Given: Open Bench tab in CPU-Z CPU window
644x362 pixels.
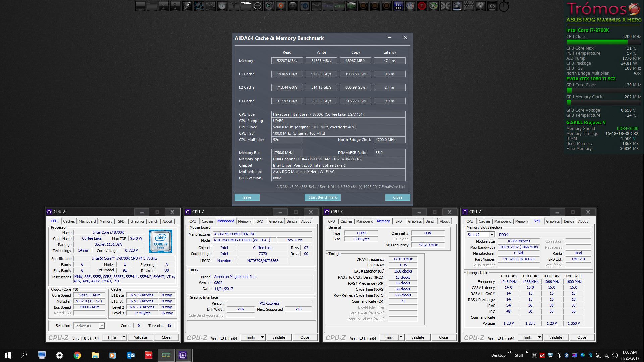Looking at the screenshot, I should click(x=153, y=221).
